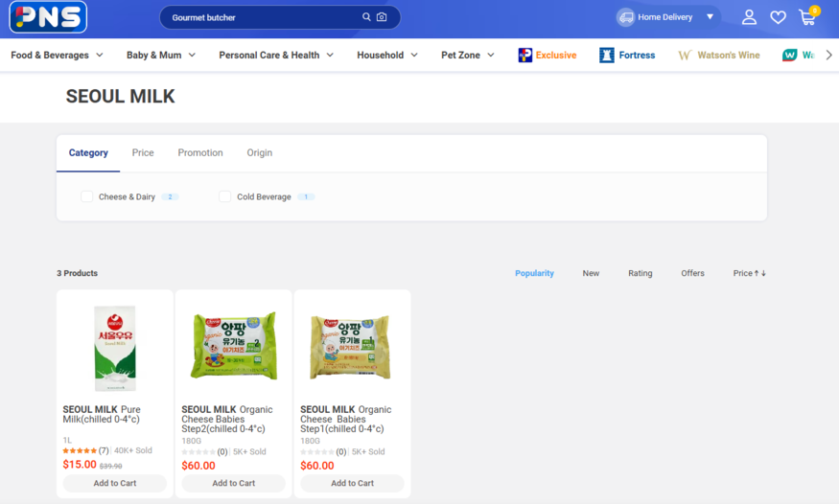The width and height of the screenshot is (839, 504).
Task: Tick the Cold Beverage checkbox
Action: point(224,196)
